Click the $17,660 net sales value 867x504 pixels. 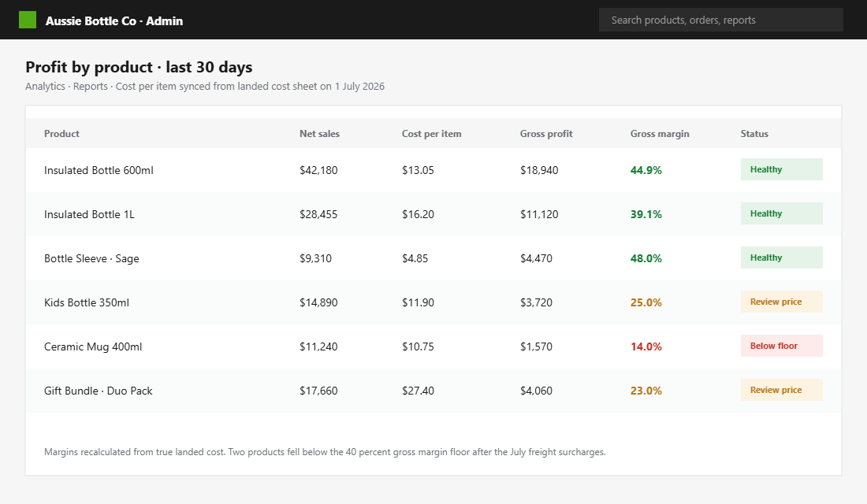[318, 391]
